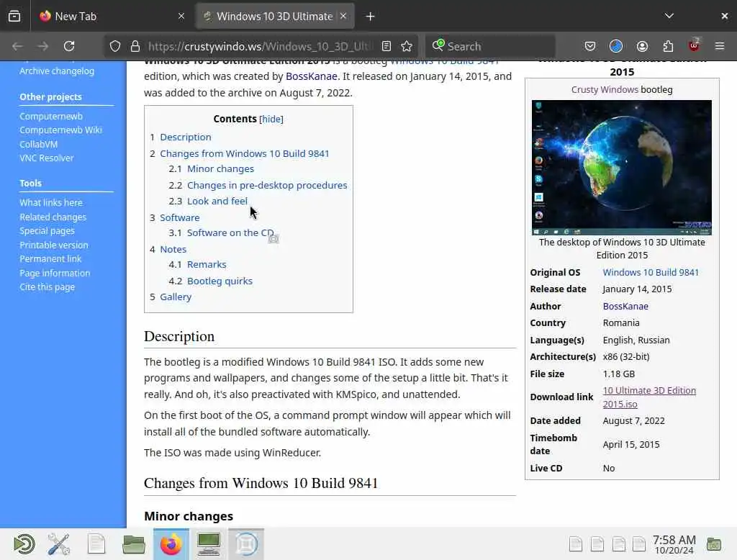Open the tracking protection shield icon
The width and height of the screenshot is (737, 560).
pos(115,46)
